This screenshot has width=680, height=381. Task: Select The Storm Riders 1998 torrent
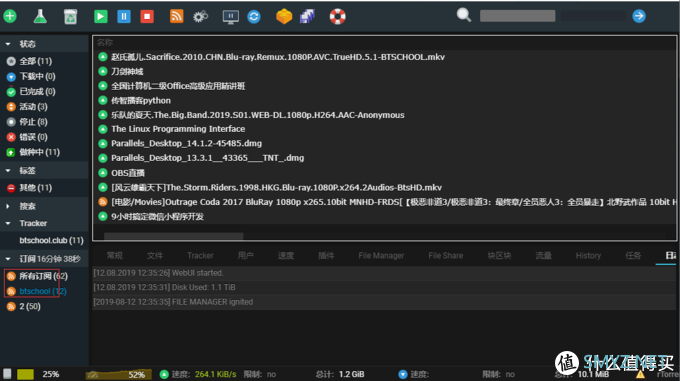[x=276, y=187]
